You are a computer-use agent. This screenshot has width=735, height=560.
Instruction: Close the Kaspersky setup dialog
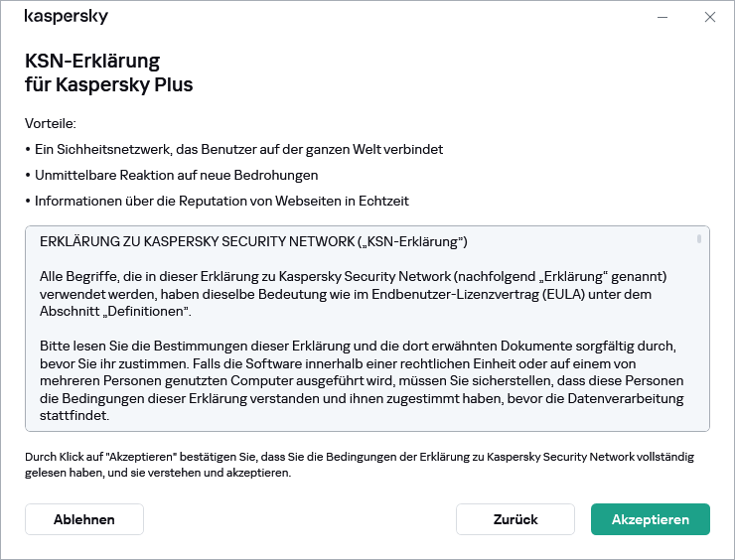pyautogui.click(x=709, y=17)
